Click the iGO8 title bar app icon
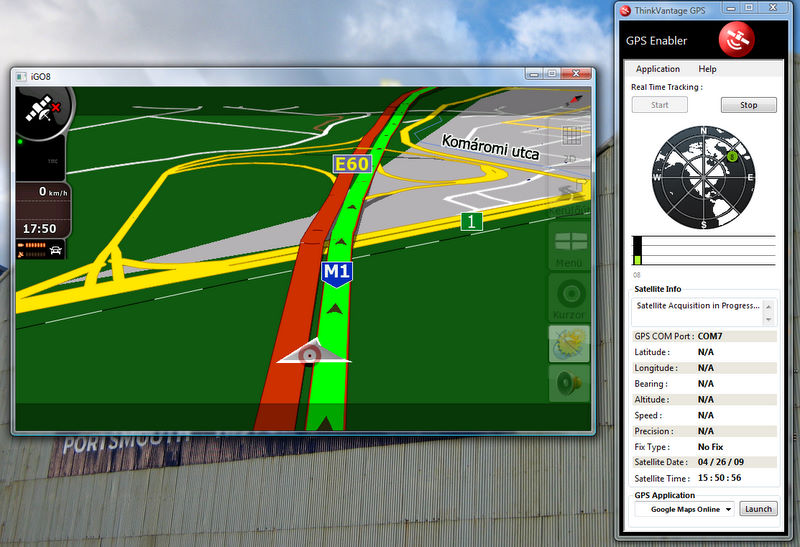The image size is (800, 547). (21, 77)
